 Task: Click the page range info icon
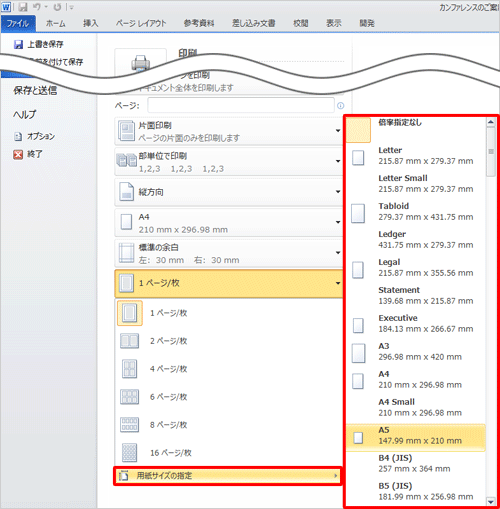[340, 106]
